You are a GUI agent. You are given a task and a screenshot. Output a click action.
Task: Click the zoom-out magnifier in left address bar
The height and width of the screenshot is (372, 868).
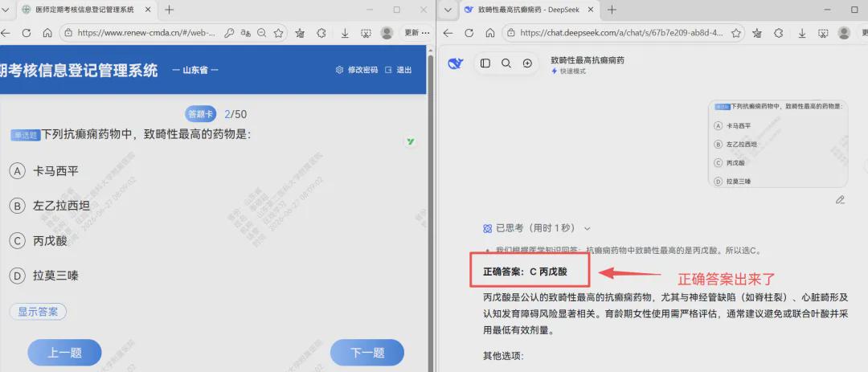pos(262,33)
